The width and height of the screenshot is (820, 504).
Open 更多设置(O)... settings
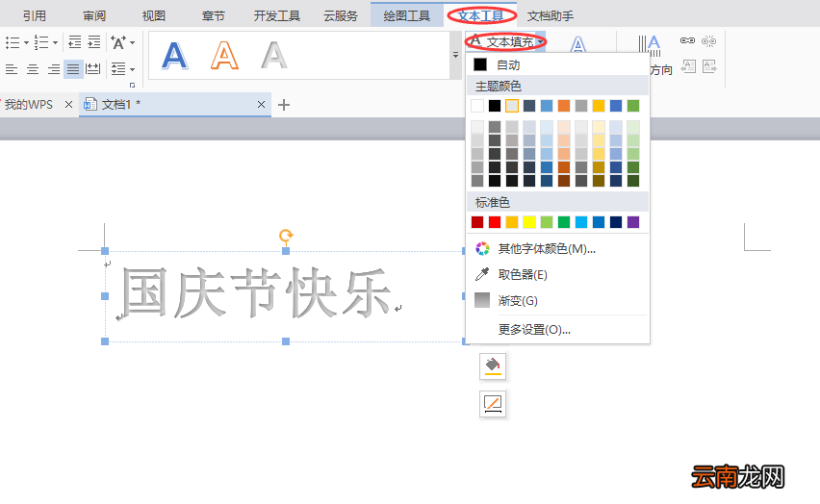(557, 330)
